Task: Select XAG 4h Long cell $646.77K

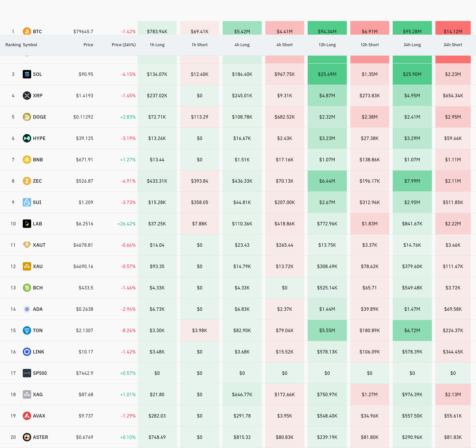Action: [242, 394]
